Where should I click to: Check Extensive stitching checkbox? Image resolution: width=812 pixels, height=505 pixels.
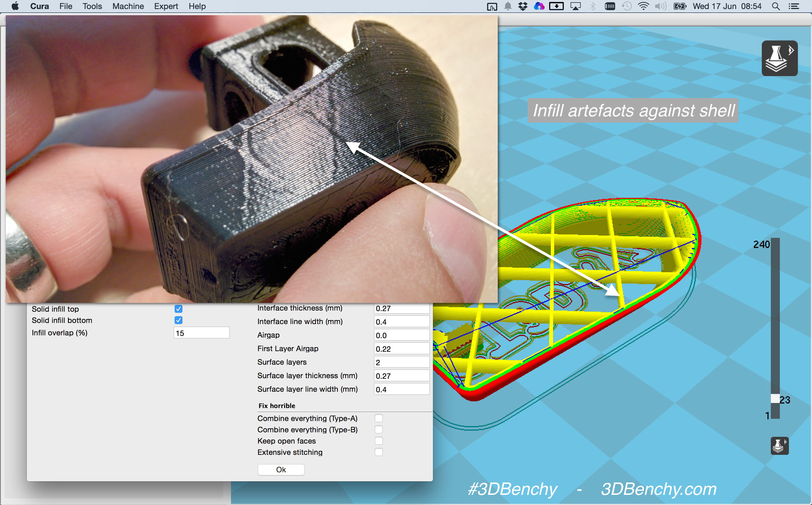[379, 452]
